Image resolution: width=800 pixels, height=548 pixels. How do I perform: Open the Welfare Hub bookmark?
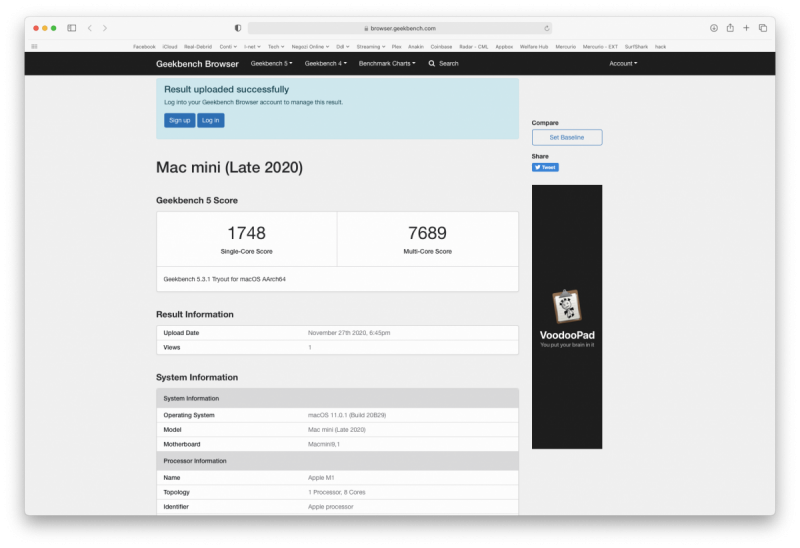534,46
